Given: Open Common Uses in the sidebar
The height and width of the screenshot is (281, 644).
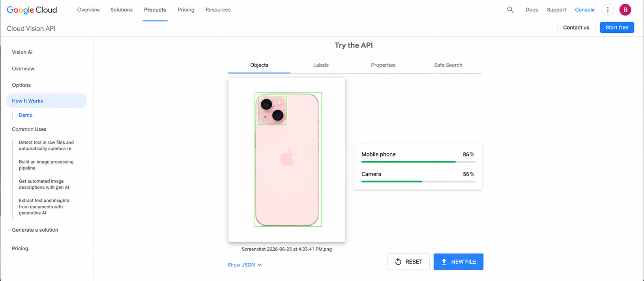Looking at the screenshot, I should click(29, 129).
